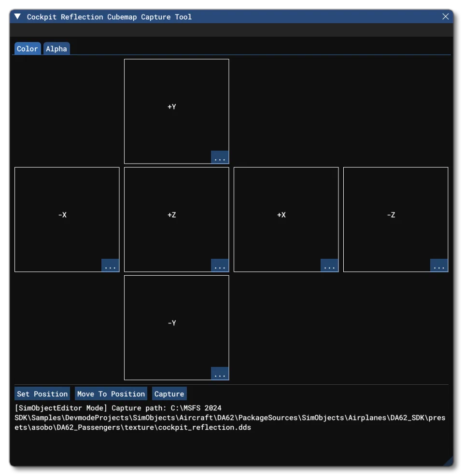
Task: Switch to the Color tab
Action: pos(28,49)
